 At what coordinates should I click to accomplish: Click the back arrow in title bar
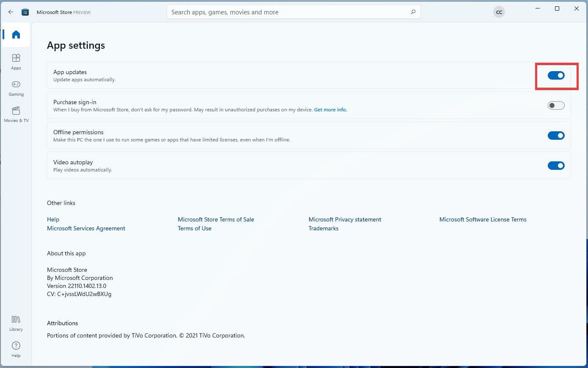pos(11,12)
